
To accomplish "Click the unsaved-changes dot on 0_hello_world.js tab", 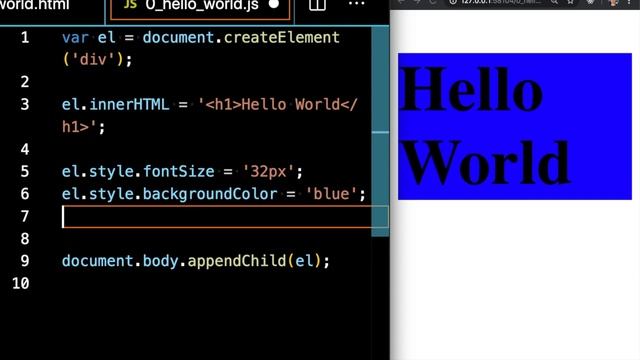I will (274, 4).
